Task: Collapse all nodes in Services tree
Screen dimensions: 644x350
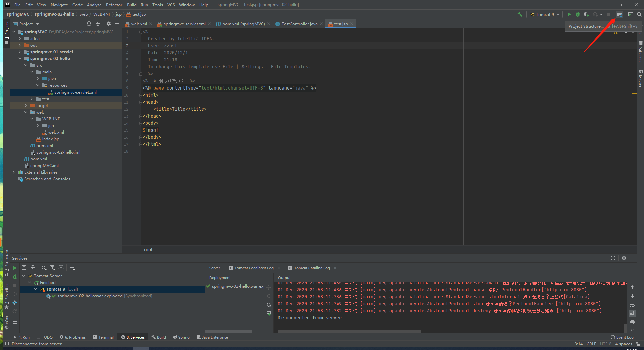Action: coord(33,268)
